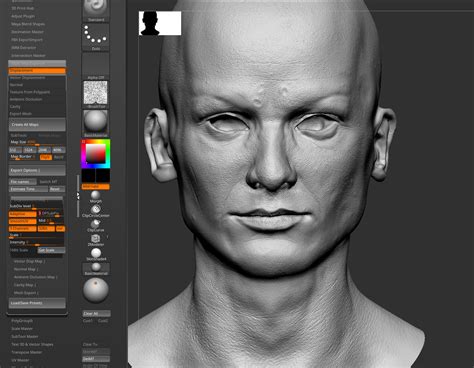Click the Estimate Time button
The width and height of the screenshot is (474, 368).
[x=28, y=189]
